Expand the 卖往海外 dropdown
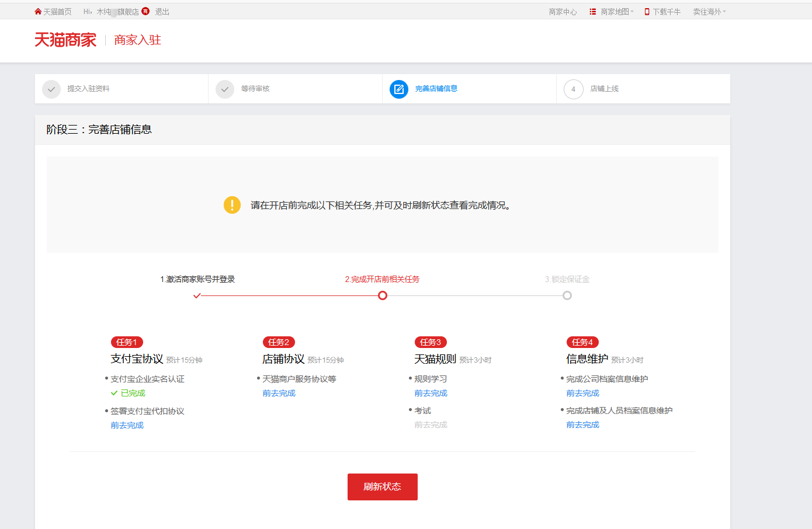 (x=709, y=12)
